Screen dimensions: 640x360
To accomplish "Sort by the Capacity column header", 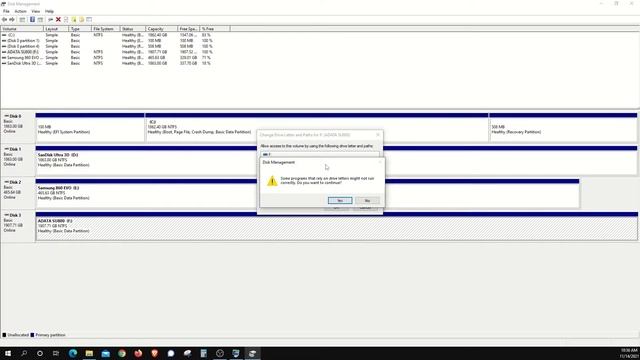I will pos(162,29).
